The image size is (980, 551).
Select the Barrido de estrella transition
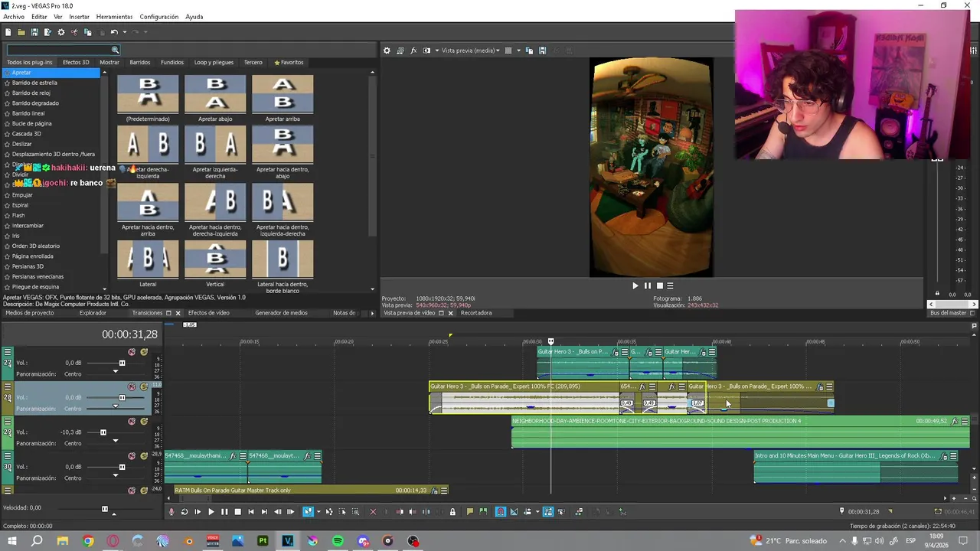(x=34, y=83)
